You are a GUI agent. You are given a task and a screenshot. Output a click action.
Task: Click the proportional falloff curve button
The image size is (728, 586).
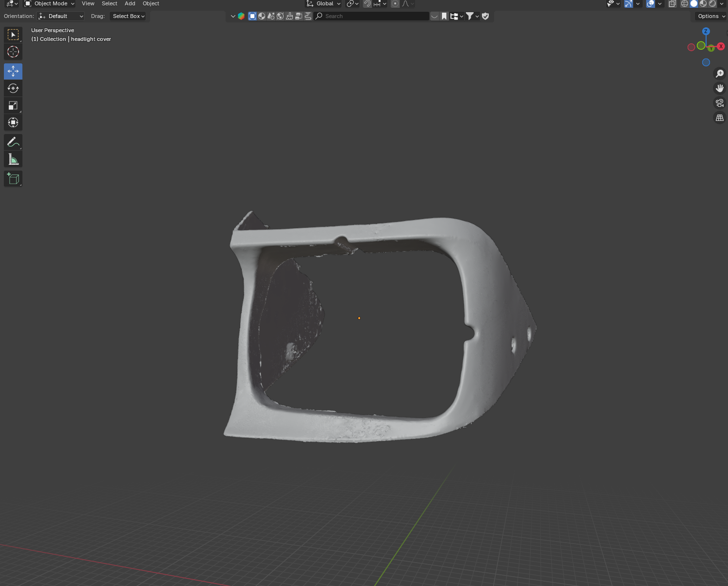click(x=407, y=4)
